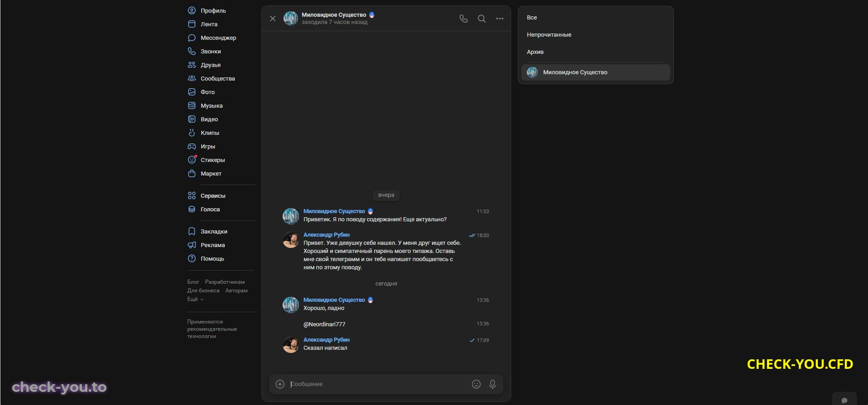868x405 pixels.
Task: Open the Звонки phone icon in sidebar
Action: click(x=192, y=51)
